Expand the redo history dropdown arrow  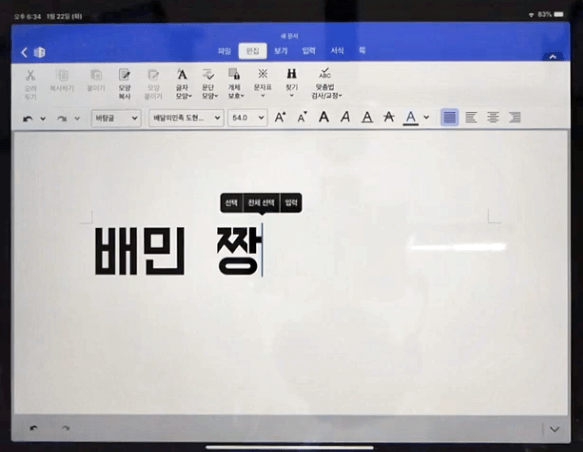click(77, 119)
